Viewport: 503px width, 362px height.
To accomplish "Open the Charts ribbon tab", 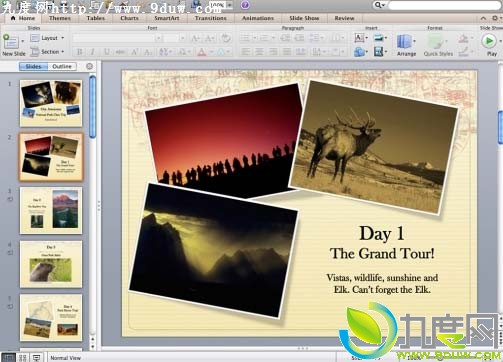I will click(129, 18).
